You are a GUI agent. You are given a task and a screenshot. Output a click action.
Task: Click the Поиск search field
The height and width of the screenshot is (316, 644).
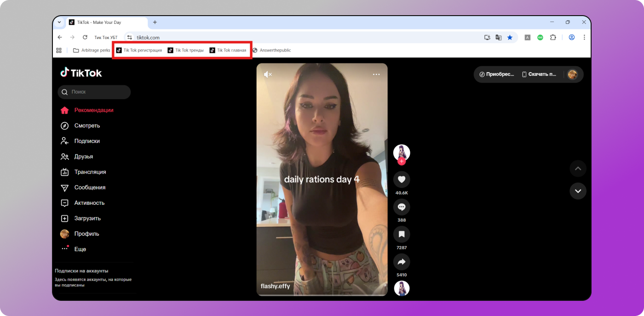pyautogui.click(x=94, y=92)
